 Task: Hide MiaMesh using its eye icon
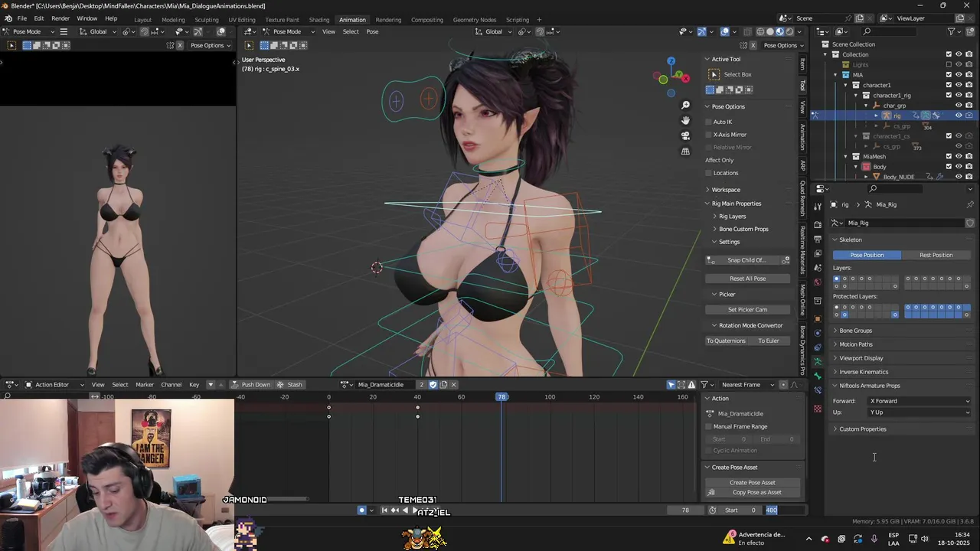coord(959,156)
